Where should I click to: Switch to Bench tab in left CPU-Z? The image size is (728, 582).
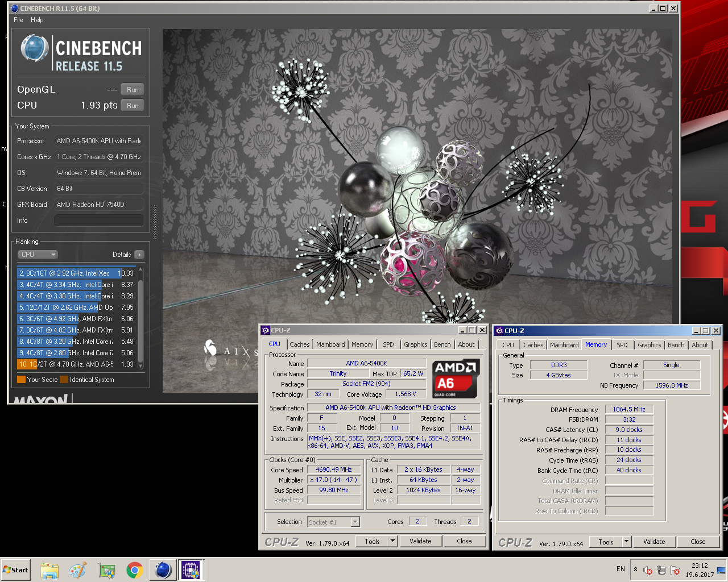(x=442, y=344)
